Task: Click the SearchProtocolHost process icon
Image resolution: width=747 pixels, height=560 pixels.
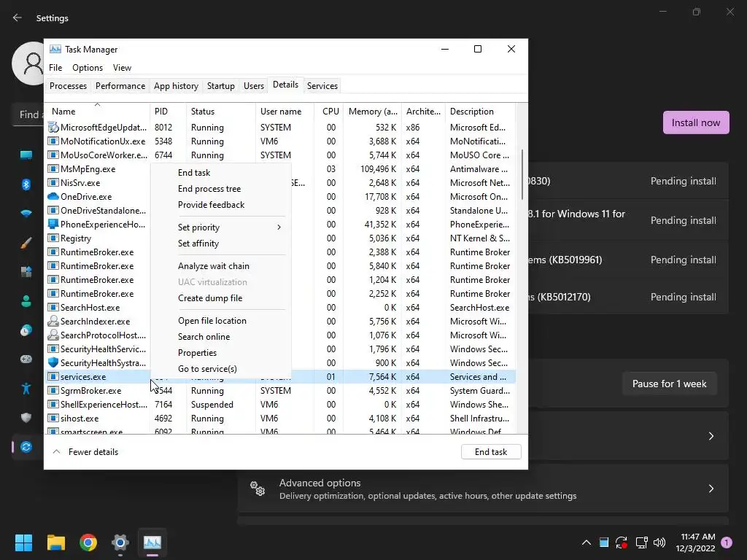Action: (53, 335)
